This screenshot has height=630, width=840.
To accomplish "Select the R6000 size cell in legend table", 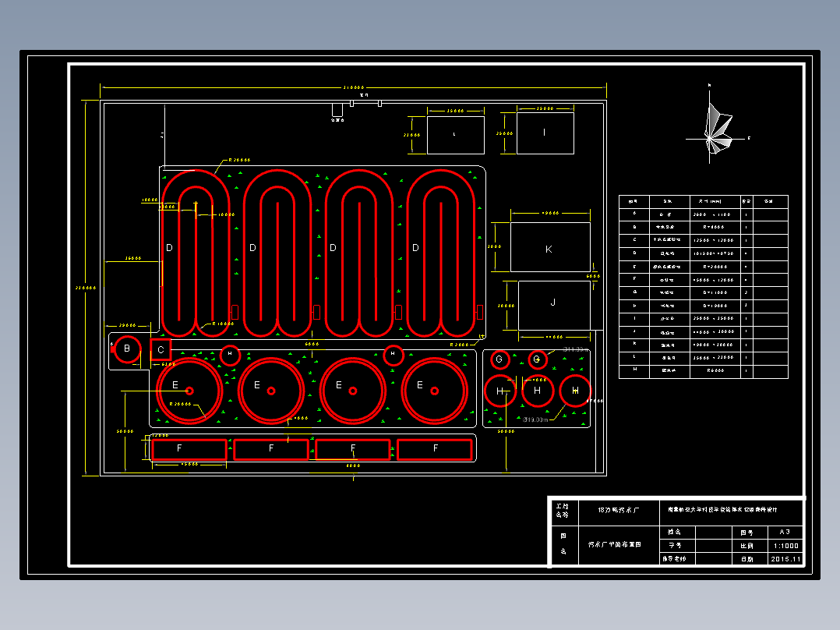I will 715,370.
